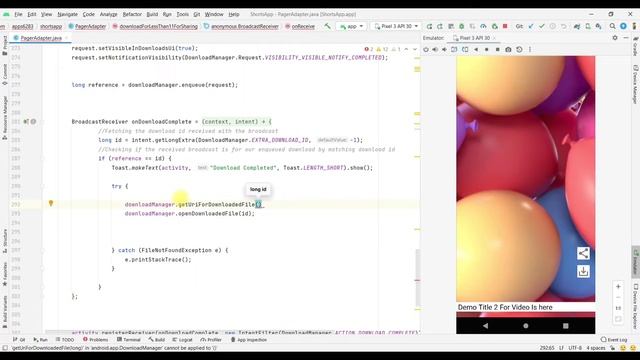The image size is (640, 360).
Task: Click the emulator panel settings gear
Action: (x=615, y=38)
